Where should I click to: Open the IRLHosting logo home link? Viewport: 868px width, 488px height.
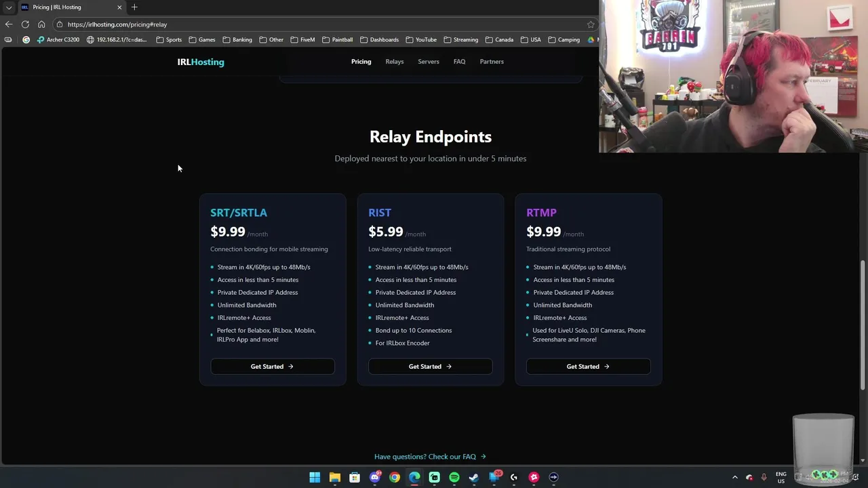(201, 62)
